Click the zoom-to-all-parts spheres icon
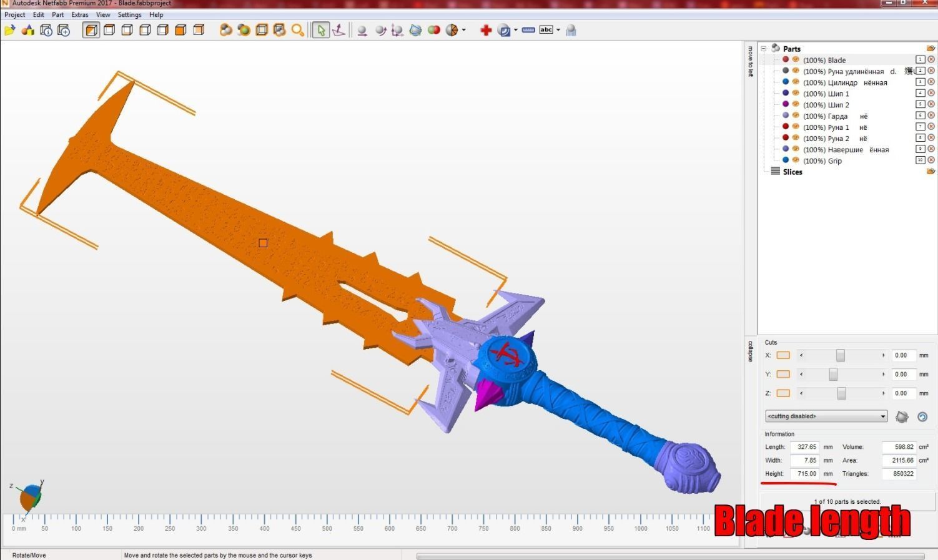This screenshot has height=560, width=938. pyautogui.click(x=226, y=30)
